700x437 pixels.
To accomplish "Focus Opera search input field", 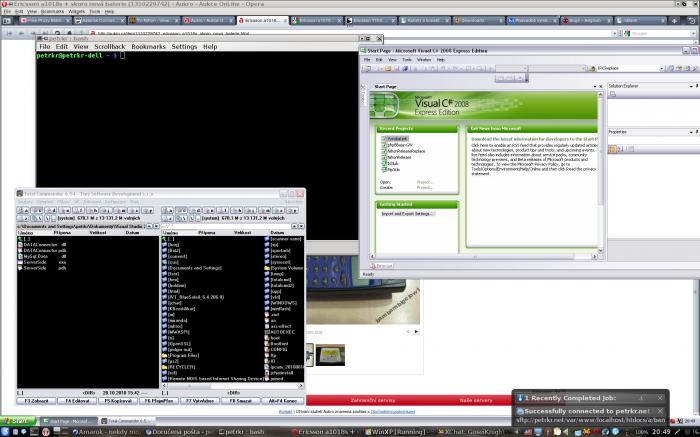I will (658, 33).
